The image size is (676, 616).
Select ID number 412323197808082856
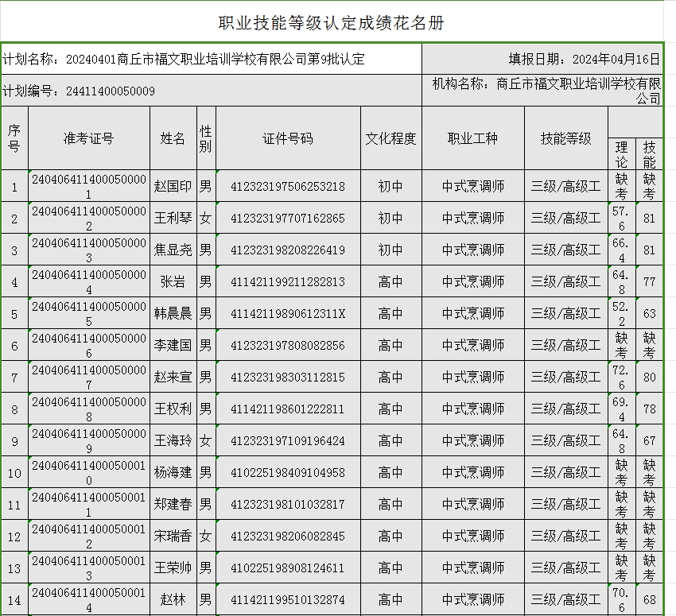coord(288,345)
